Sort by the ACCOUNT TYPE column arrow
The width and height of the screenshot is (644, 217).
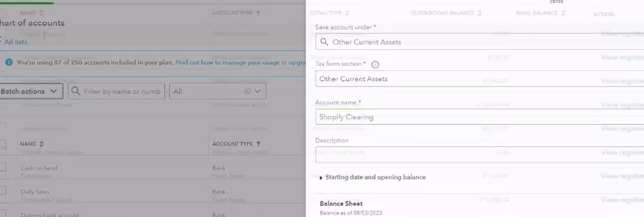258,144
